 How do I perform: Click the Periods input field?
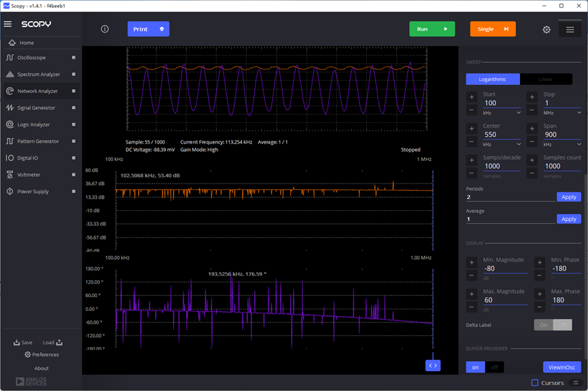pyautogui.click(x=511, y=197)
